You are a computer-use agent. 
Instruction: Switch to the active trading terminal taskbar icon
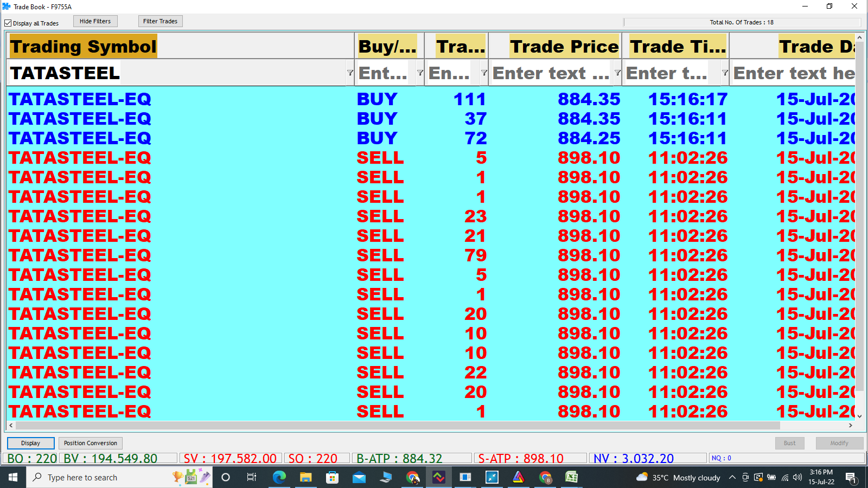coord(439,477)
